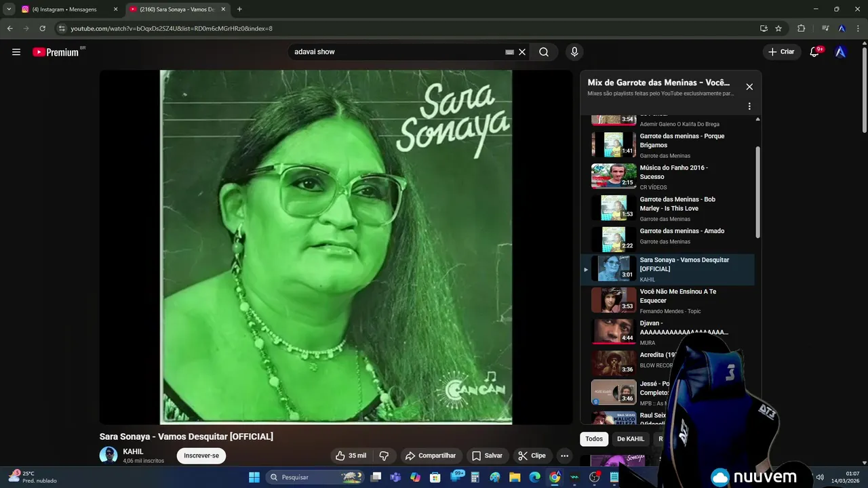Close the Sara Sonaya YouTube tab
This screenshot has height=488, width=868.
223,9
